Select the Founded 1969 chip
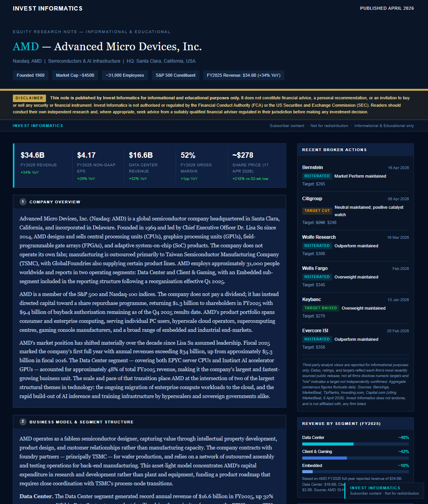 click(x=30, y=75)
